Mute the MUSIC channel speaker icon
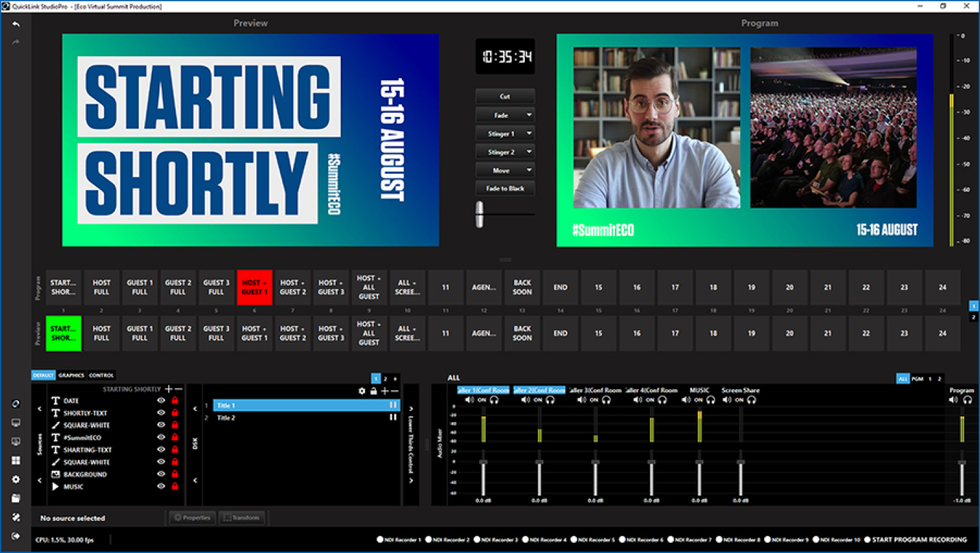Screen dimensions: 980x553 tap(687, 400)
